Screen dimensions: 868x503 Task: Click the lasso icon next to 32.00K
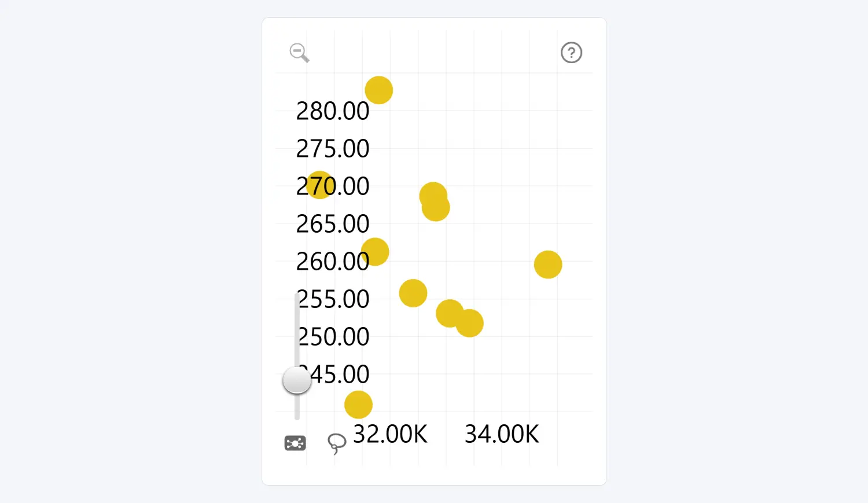(x=336, y=443)
